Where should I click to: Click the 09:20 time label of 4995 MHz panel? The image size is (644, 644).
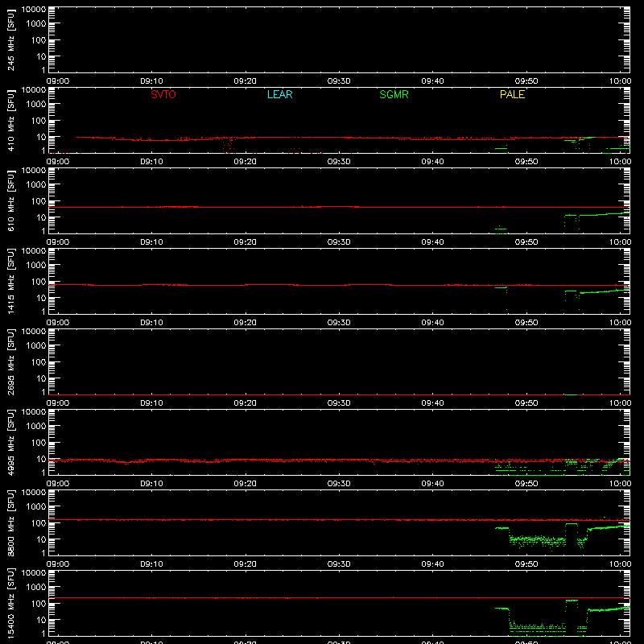point(246,484)
